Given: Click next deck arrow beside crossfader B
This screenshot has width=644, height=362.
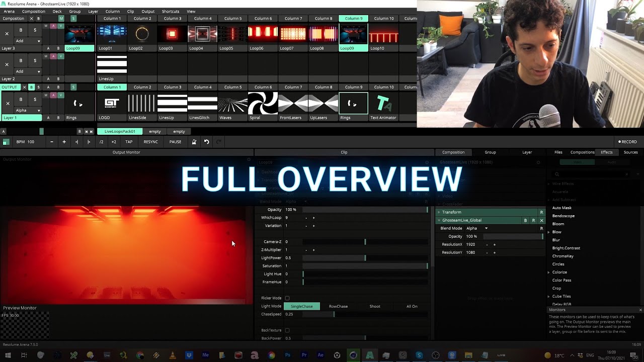Looking at the screenshot, I should click(x=91, y=131).
